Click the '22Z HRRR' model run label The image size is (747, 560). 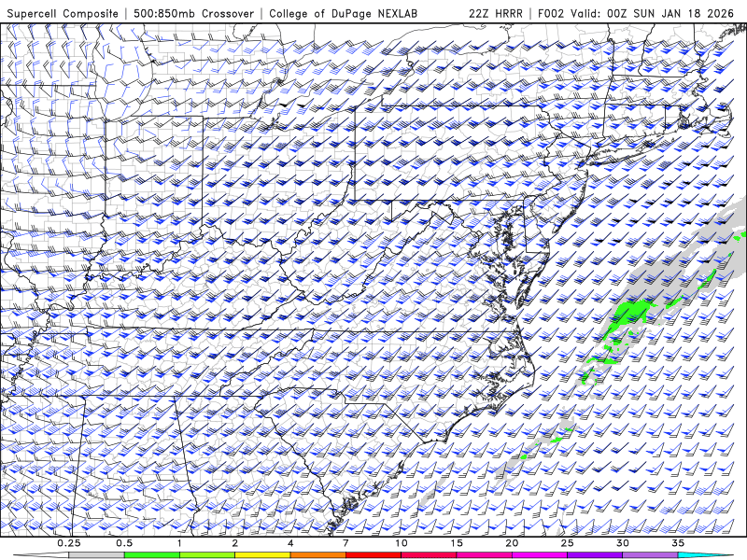pos(496,13)
